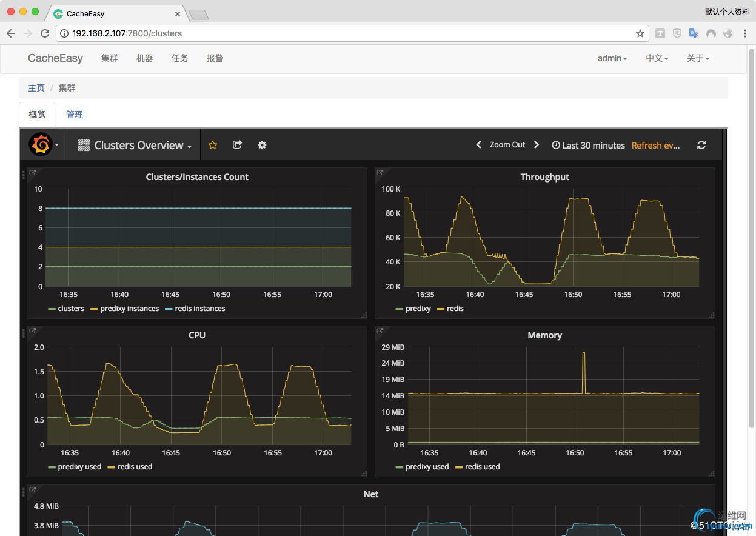Image resolution: width=756 pixels, height=536 pixels.
Task: Click the browser address bar
Action: click(x=352, y=33)
